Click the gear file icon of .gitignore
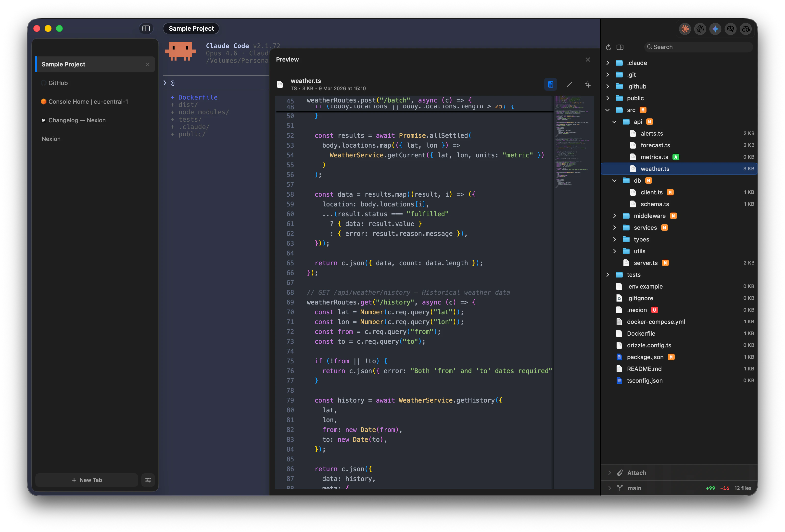This screenshot has height=532, width=785. pos(619,298)
